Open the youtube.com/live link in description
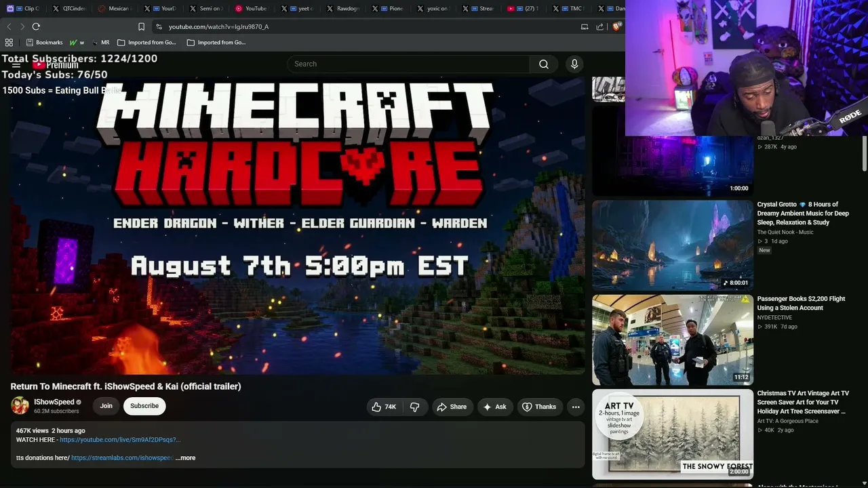This screenshot has height=488, width=868. 120,440
